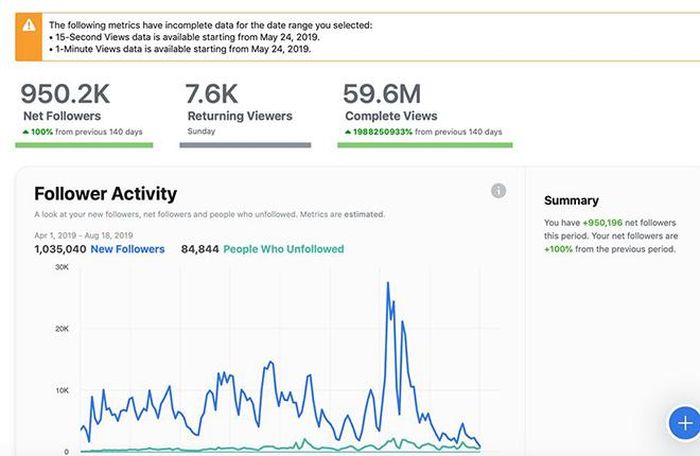Click the green underline bar beneath Net Followers

84,145
